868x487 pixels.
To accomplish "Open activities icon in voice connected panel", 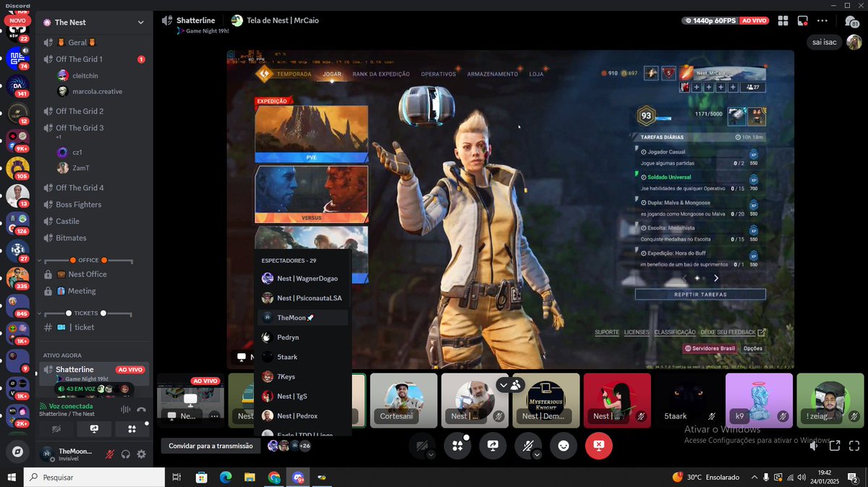I will click(132, 429).
